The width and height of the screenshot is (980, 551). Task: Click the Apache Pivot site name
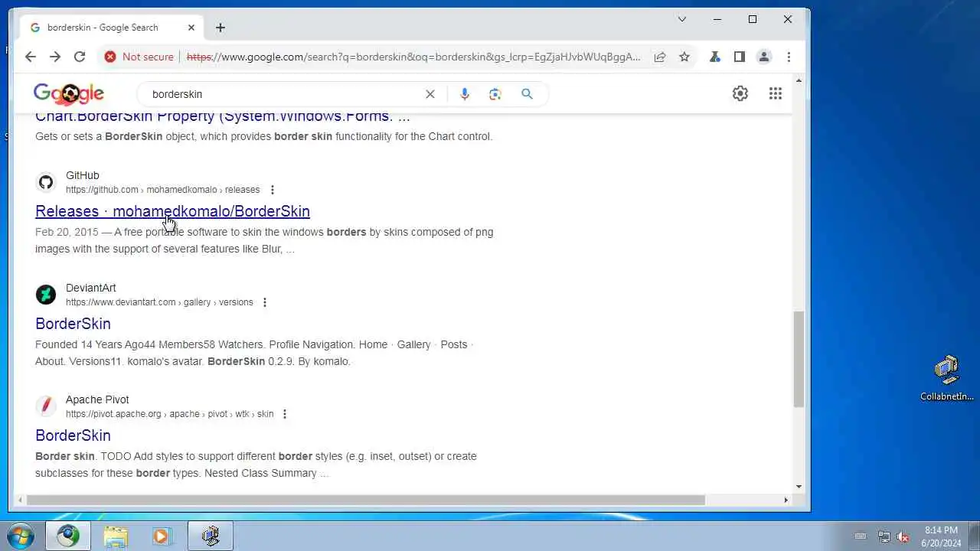(97, 399)
